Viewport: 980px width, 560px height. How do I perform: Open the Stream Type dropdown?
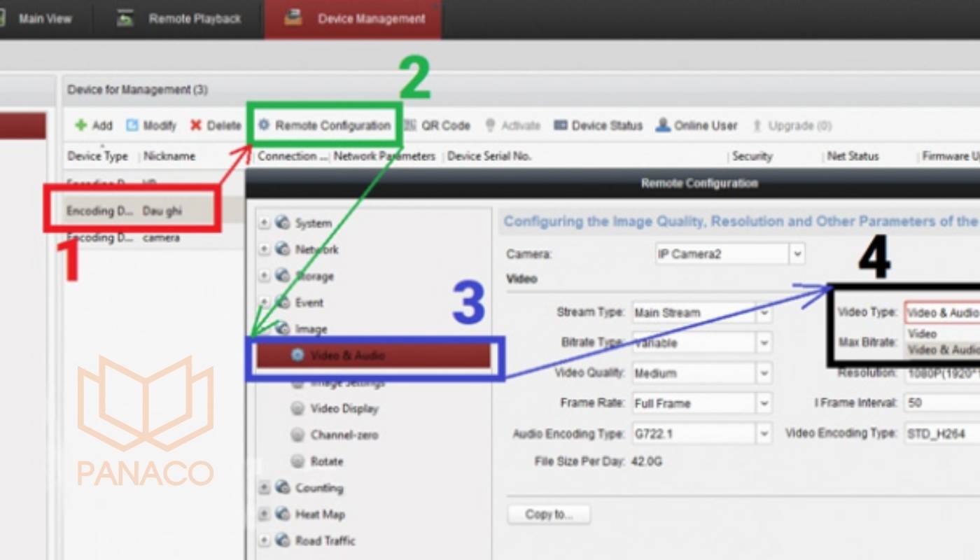764,313
